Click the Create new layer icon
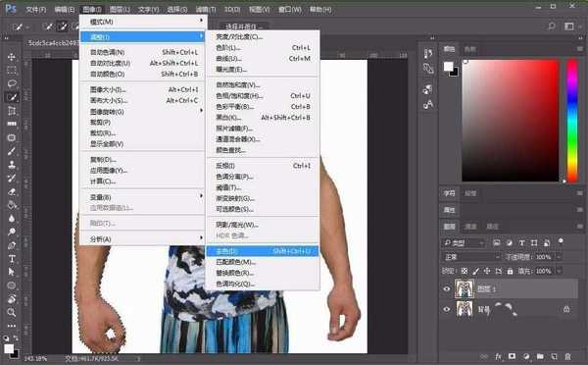The height and width of the screenshot is (365, 588). [x=554, y=356]
